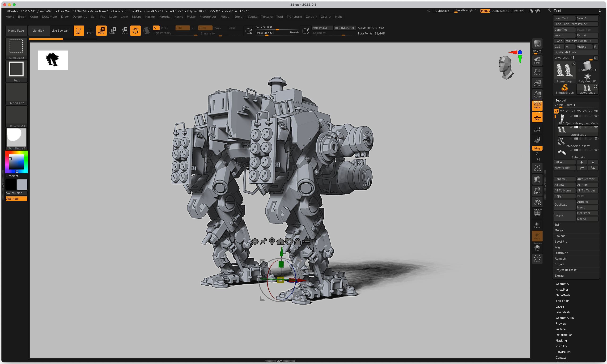Toggle the Floor grid button
The image size is (607, 364).
[x=537, y=117]
